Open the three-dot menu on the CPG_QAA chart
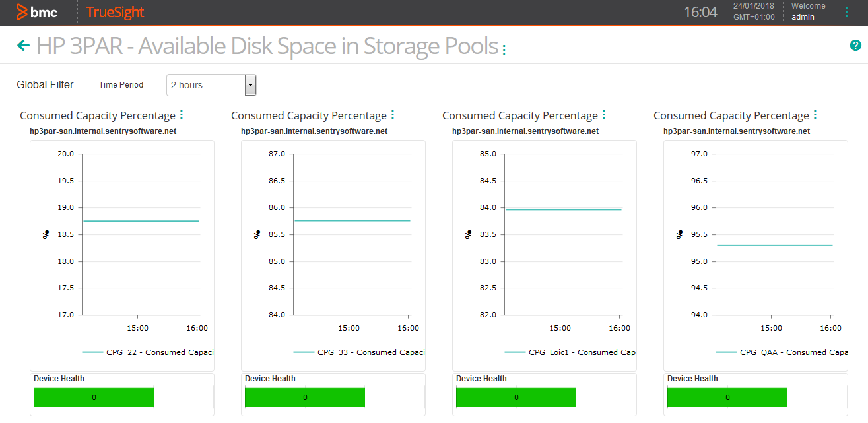Screen dimensions: 868x423 pyautogui.click(x=816, y=114)
